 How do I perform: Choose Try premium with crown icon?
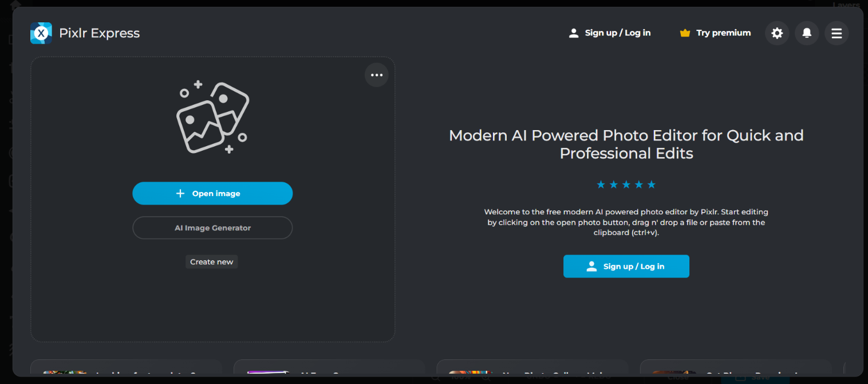coord(715,33)
